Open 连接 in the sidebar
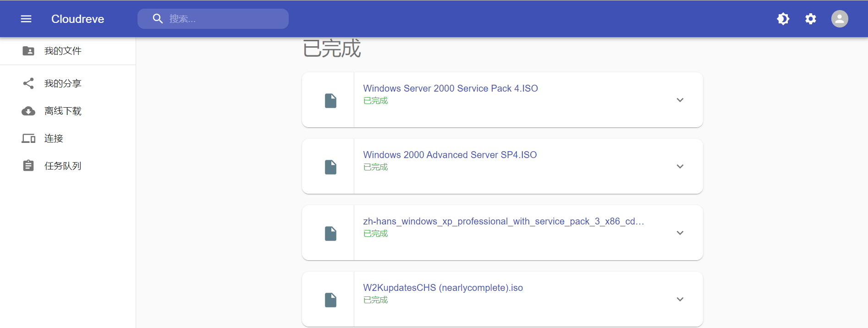 pos(68,138)
